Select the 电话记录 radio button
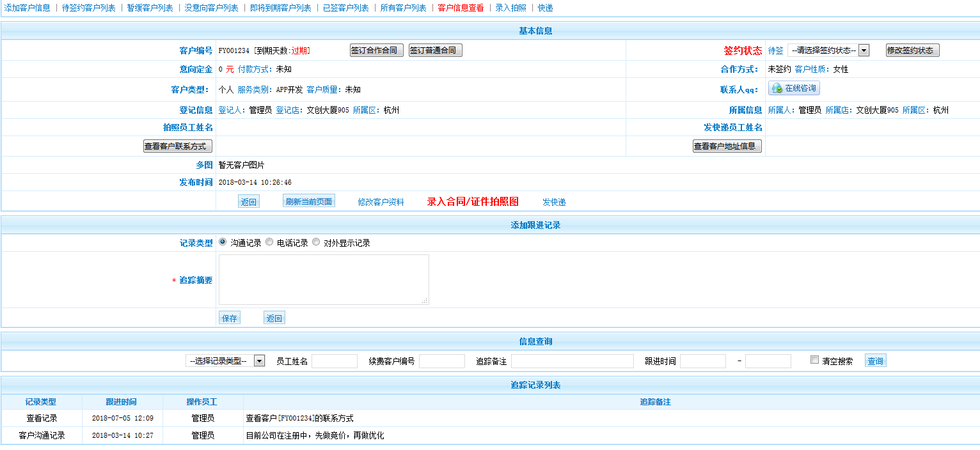This screenshot has width=980, height=450. 269,242
